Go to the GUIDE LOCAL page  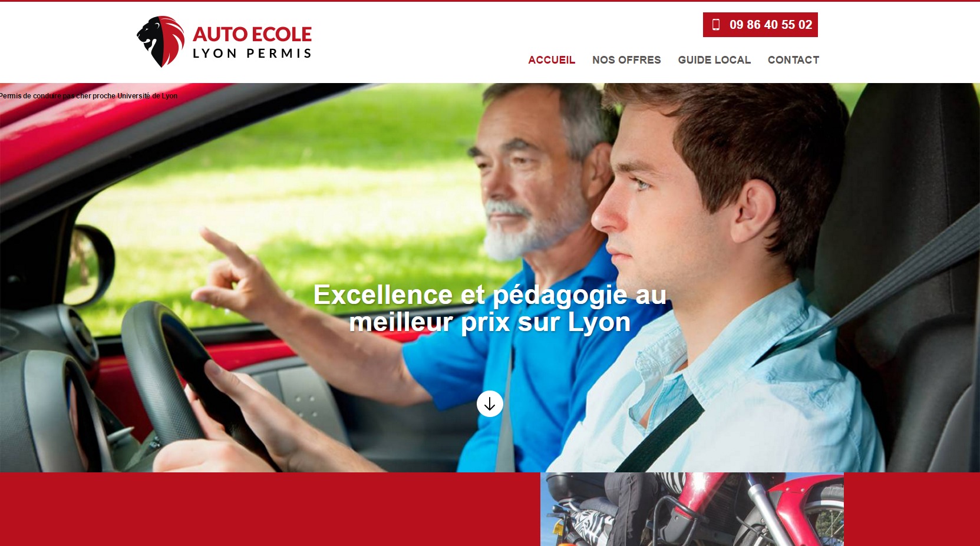coord(714,60)
